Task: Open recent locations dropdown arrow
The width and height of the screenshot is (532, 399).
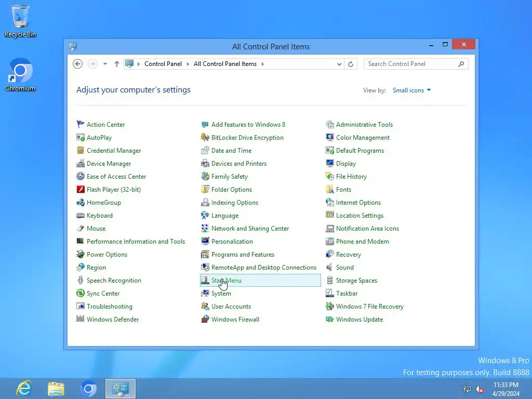Action: 105,64
